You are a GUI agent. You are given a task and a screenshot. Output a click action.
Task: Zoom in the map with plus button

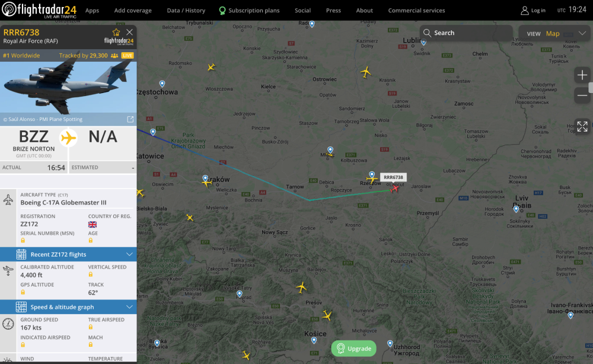pyautogui.click(x=582, y=75)
